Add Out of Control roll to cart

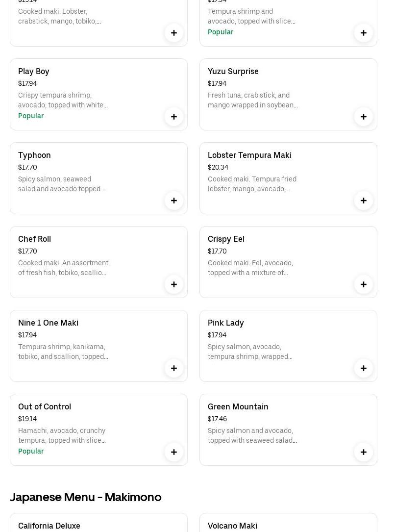174,452
